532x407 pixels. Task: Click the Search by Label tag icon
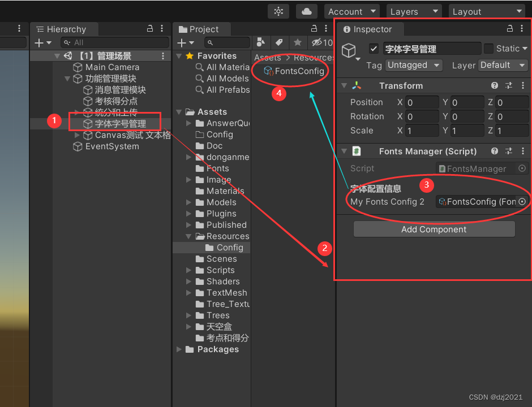click(279, 42)
